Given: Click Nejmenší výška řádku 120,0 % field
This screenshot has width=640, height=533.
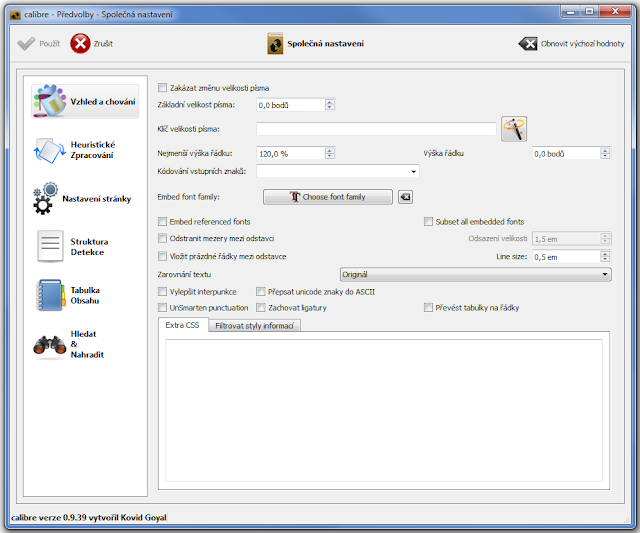Looking at the screenshot, I should pos(291,154).
